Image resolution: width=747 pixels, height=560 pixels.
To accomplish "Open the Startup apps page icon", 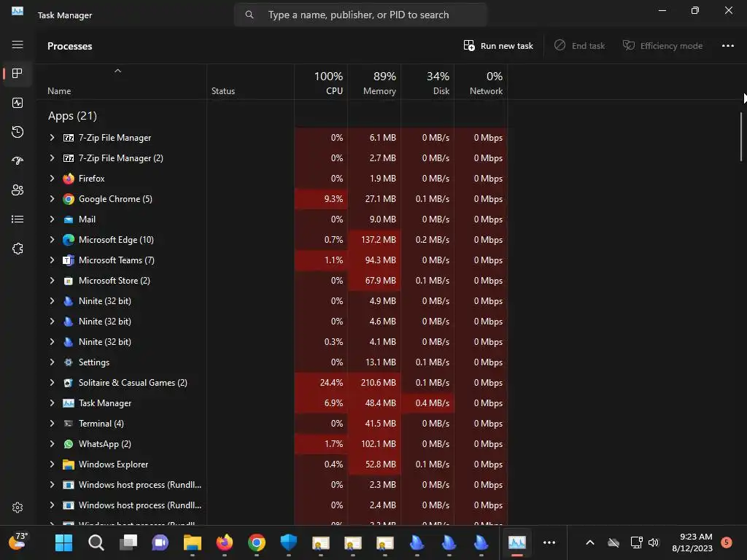I will 18,161.
